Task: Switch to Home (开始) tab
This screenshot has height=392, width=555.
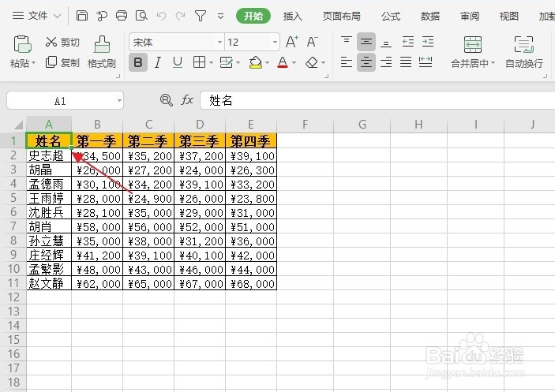Action: point(253,16)
